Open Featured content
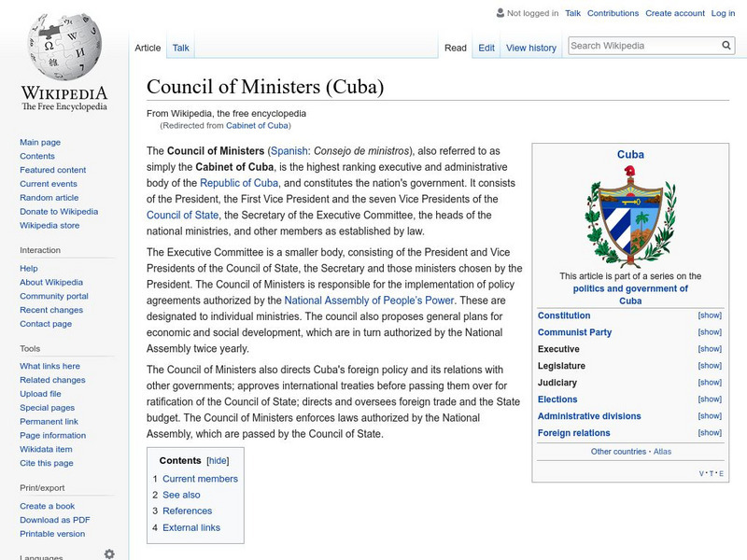The image size is (747, 560). (53, 170)
